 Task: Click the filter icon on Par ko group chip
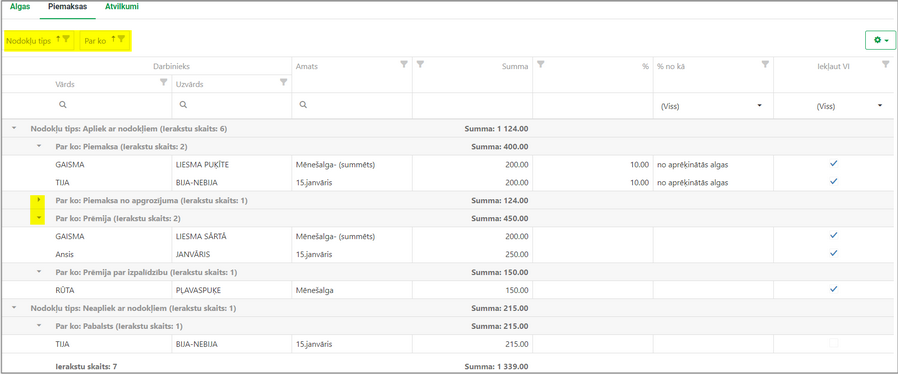click(x=121, y=39)
